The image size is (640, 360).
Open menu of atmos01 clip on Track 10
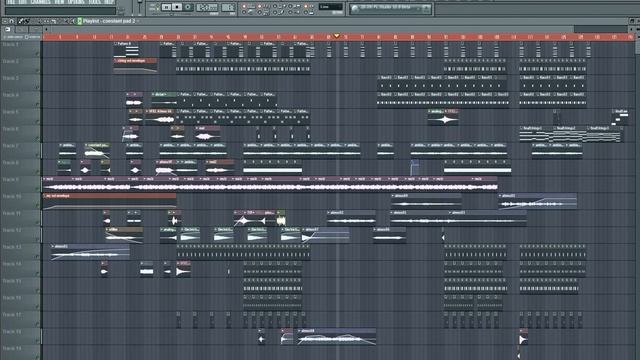click(x=500, y=196)
